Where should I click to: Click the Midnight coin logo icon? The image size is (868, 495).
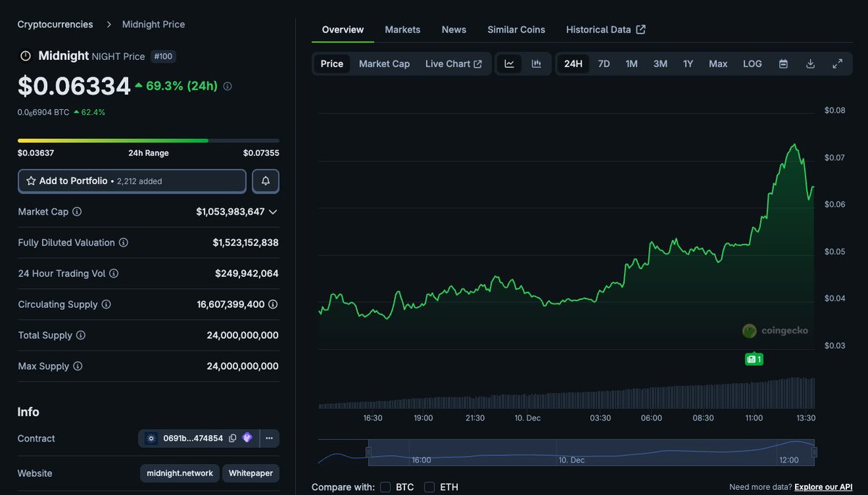25,56
